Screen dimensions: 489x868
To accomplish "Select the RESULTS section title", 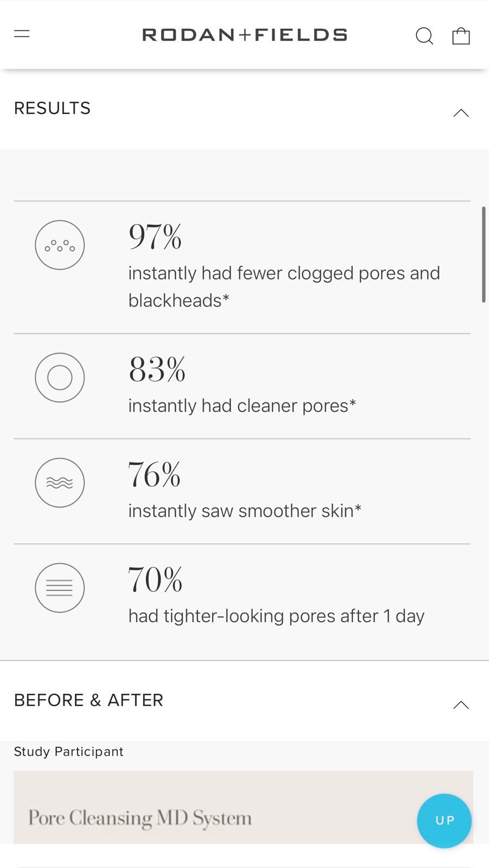I will click(x=52, y=108).
